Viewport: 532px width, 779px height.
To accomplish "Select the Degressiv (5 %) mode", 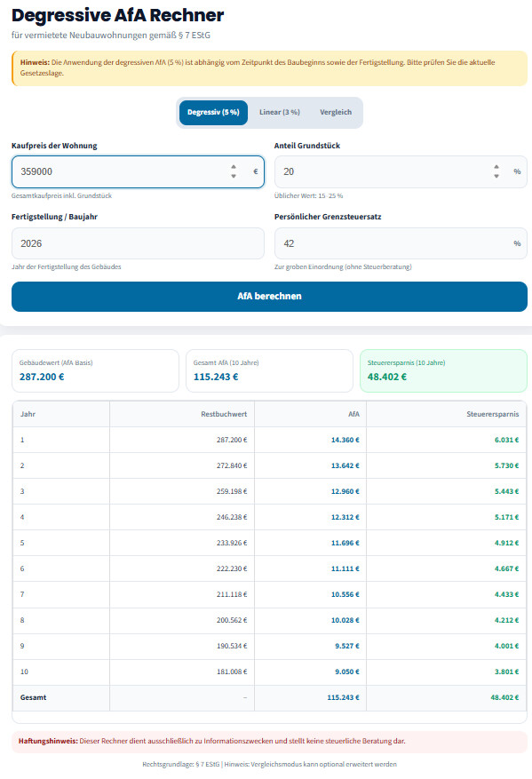I will 213,112.
